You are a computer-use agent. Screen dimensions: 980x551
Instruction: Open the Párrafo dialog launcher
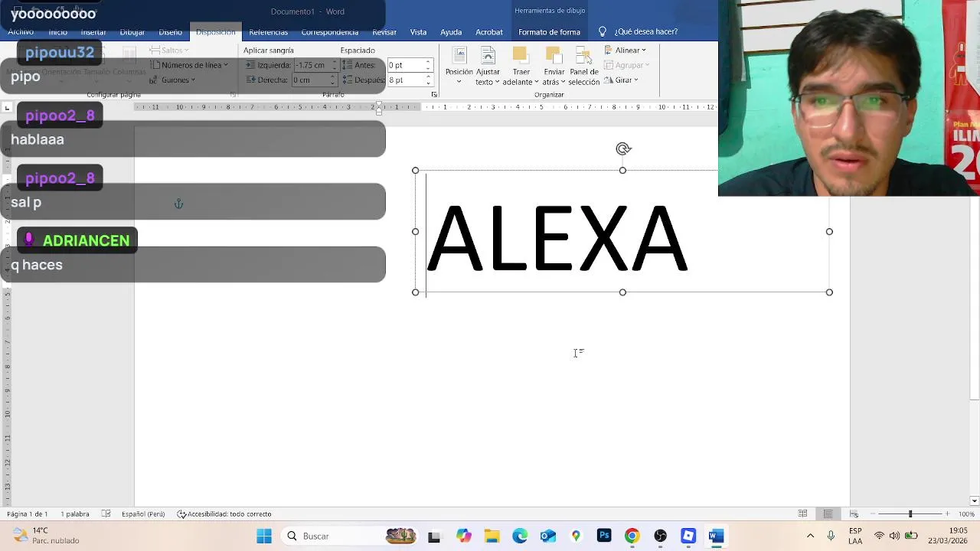[434, 95]
